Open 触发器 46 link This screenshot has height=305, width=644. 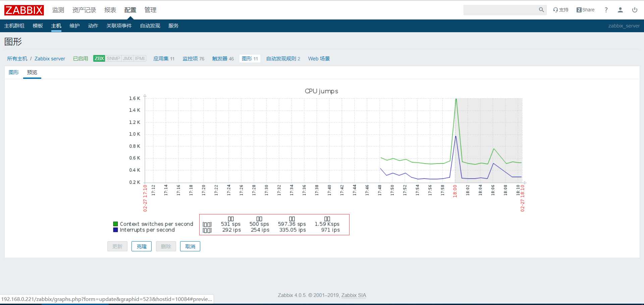tap(223, 59)
